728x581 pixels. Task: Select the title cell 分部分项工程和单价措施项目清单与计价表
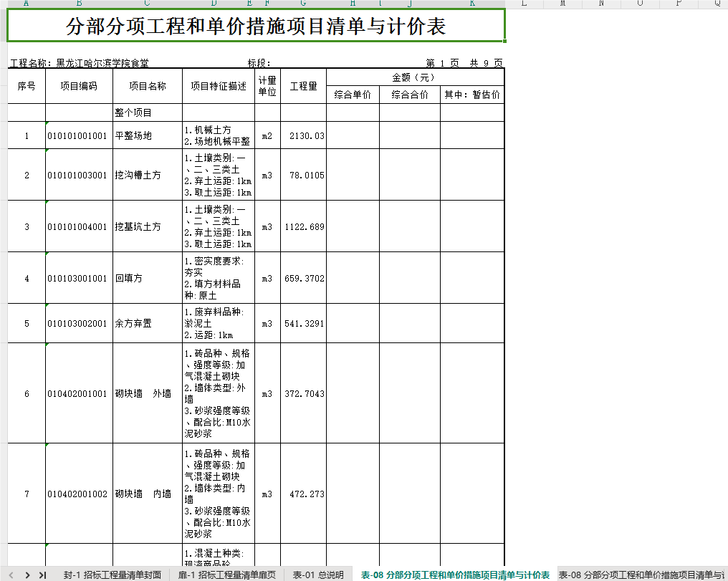(x=256, y=26)
